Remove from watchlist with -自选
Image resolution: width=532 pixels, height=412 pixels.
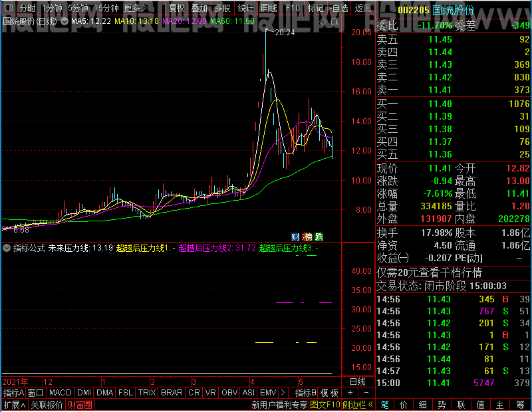pos(339,8)
